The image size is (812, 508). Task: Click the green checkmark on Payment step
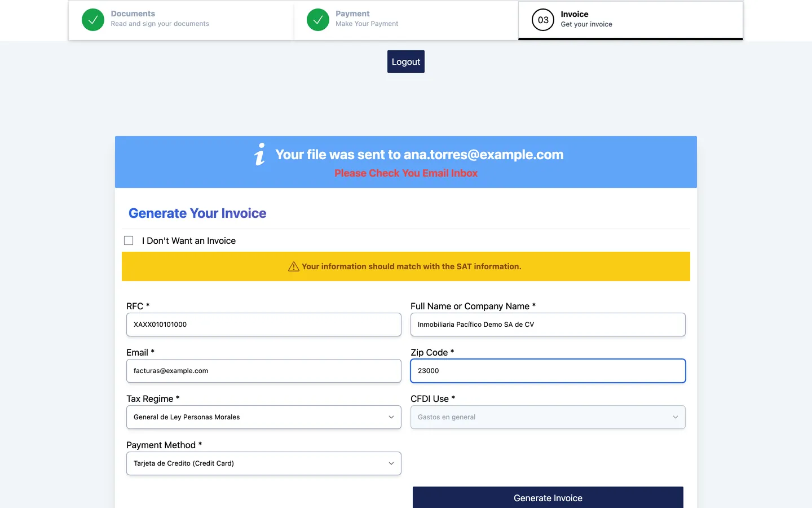[318, 20]
